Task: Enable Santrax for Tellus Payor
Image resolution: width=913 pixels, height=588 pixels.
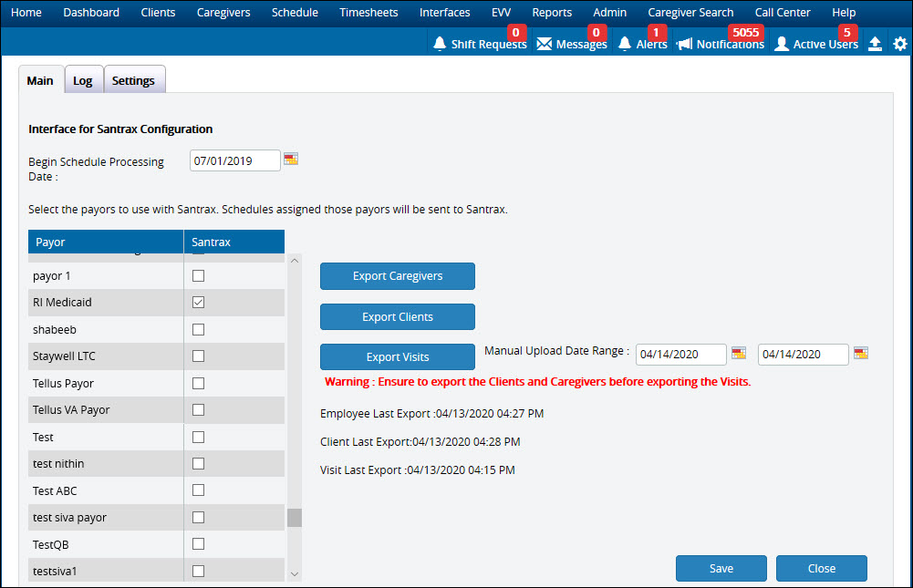Action: (199, 383)
